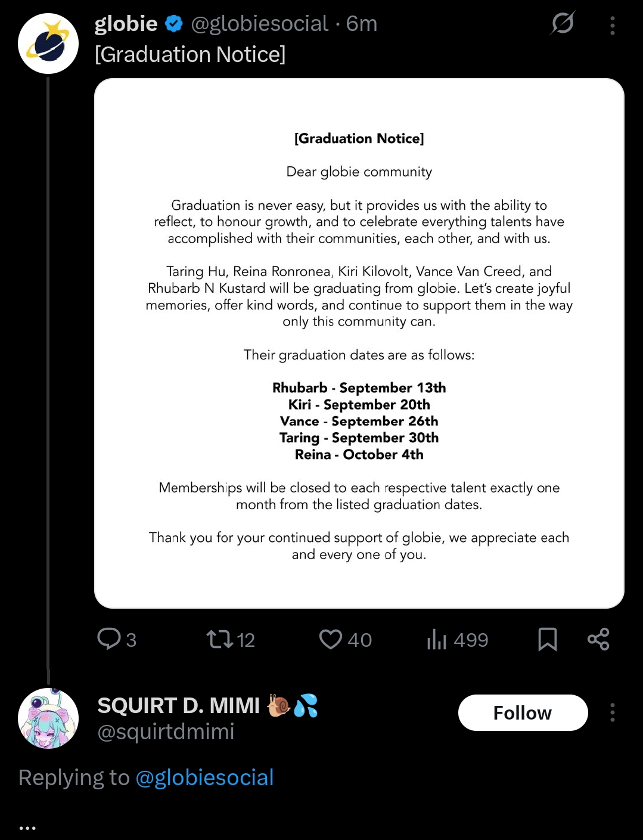The width and height of the screenshot is (643, 840).
Task: Click globie's blue verified badge
Action: pyautogui.click(x=174, y=24)
